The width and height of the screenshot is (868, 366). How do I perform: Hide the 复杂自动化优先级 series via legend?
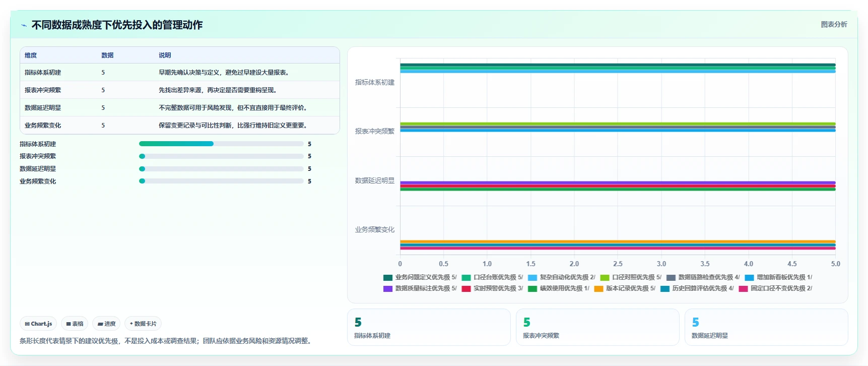click(562, 277)
